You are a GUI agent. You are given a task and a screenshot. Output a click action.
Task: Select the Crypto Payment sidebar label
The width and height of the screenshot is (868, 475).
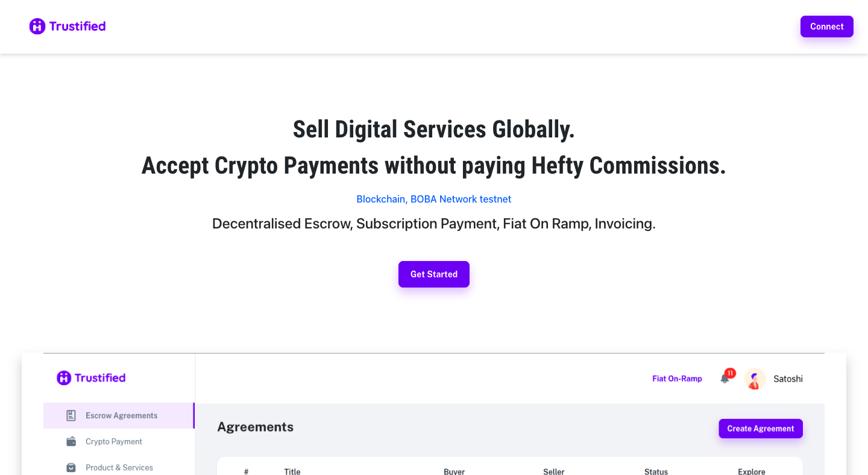point(114,441)
